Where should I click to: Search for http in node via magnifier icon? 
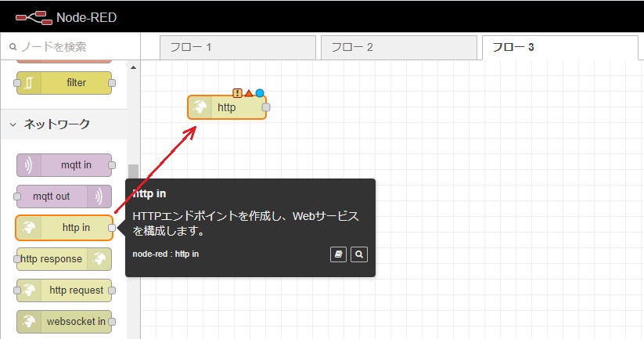tap(359, 254)
